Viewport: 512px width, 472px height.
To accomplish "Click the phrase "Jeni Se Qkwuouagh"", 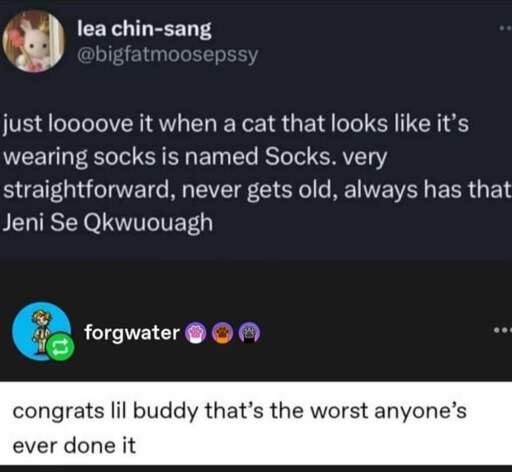I will point(107,223).
